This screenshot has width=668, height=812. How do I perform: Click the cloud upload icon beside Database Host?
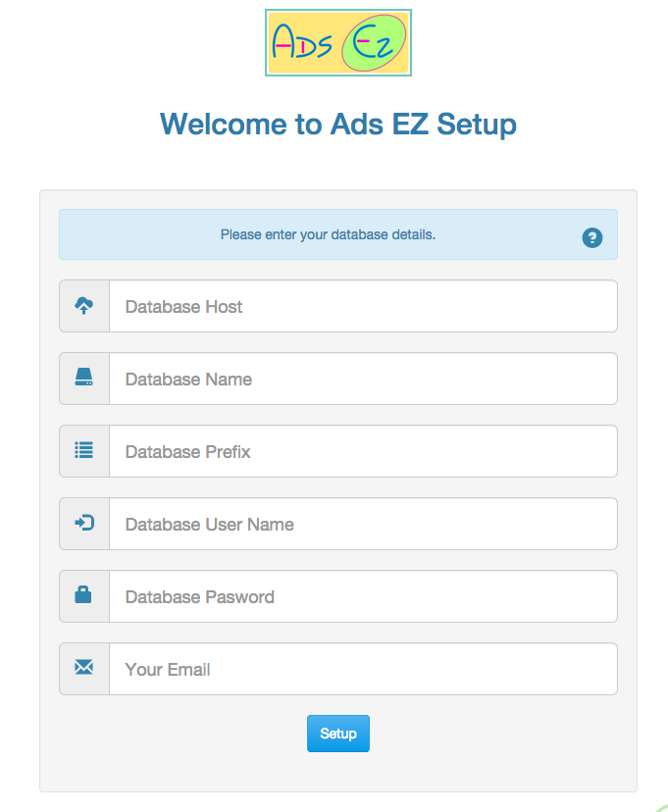(84, 306)
